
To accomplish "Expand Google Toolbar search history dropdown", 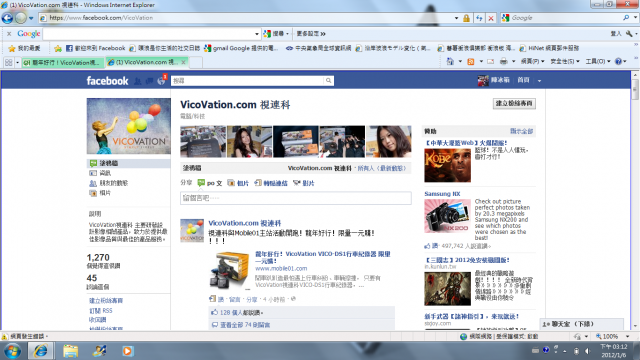I will 257,34.
